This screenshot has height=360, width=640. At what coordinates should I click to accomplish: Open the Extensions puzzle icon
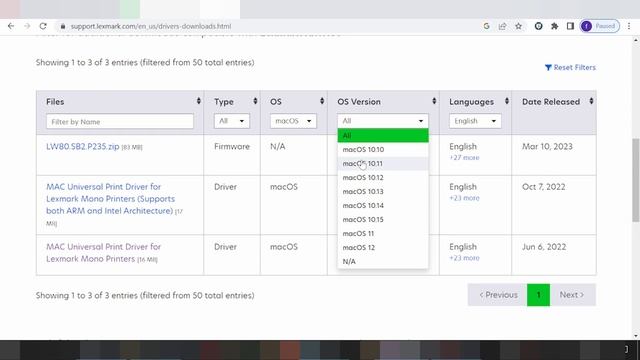554,26
